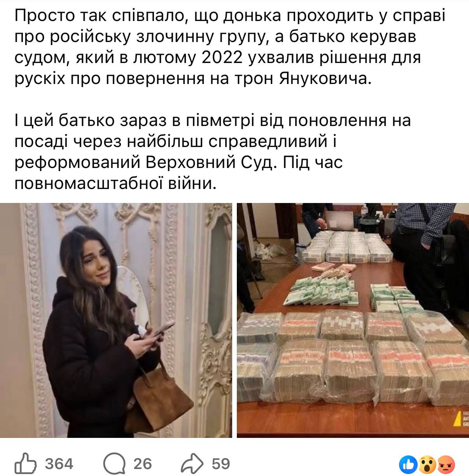Select the blue Like reaction emoji
The height and width of the screenshot is (476, 469).
click(409, 464)
